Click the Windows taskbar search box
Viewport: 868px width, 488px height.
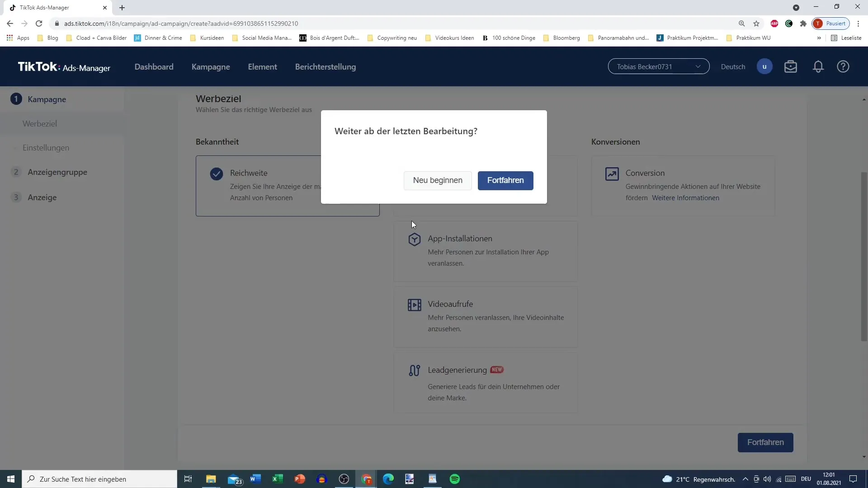pos(99,479)
